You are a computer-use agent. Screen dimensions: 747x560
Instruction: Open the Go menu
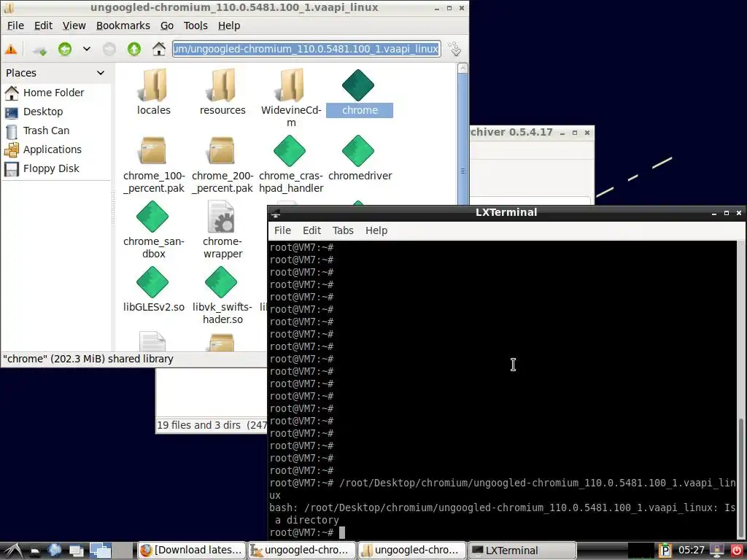click(167, 26)
